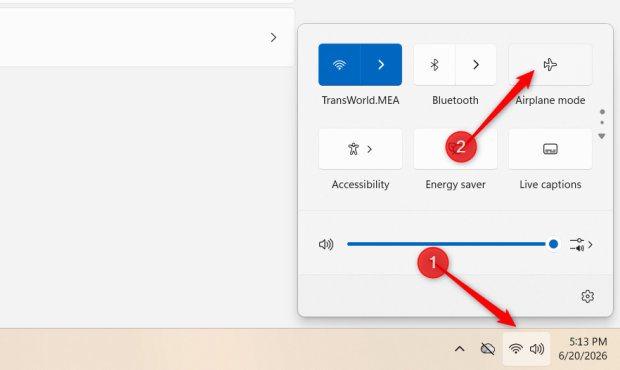Open the clock and date flyout

(583, 349)
